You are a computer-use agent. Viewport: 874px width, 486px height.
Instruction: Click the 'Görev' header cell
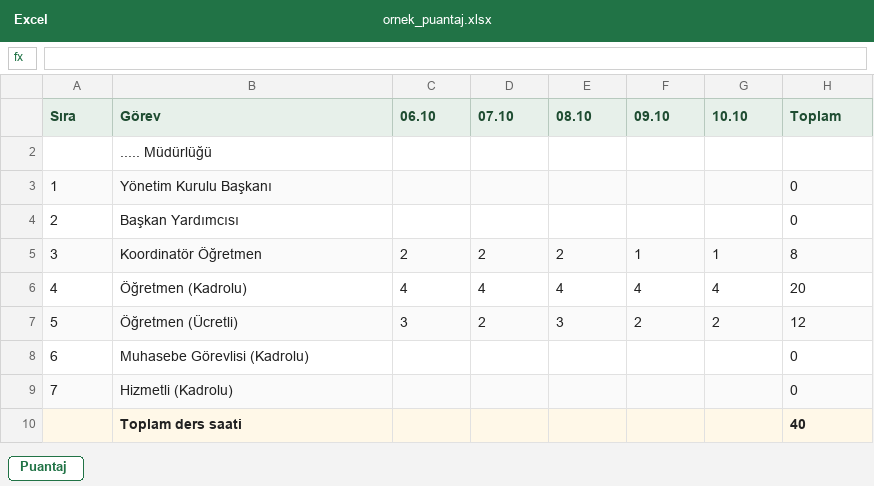(x=253, y=118)
